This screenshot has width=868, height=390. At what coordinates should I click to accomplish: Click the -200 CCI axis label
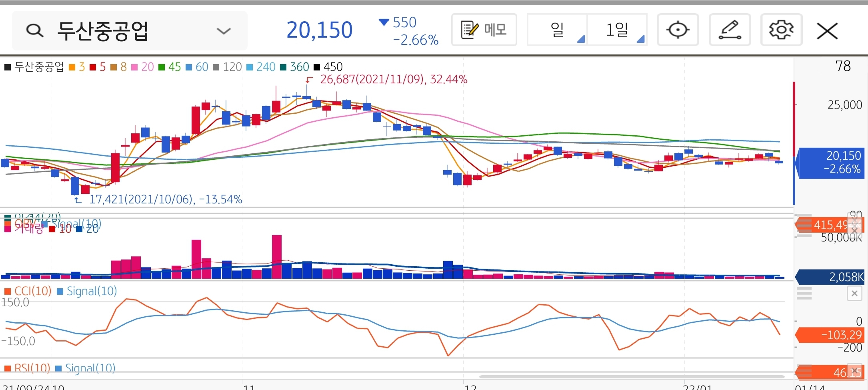pyautogui.click(x=850, y=348)
